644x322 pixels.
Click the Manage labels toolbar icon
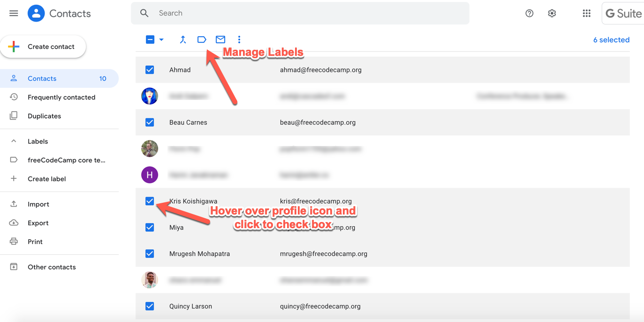click(x=202, y=39)
